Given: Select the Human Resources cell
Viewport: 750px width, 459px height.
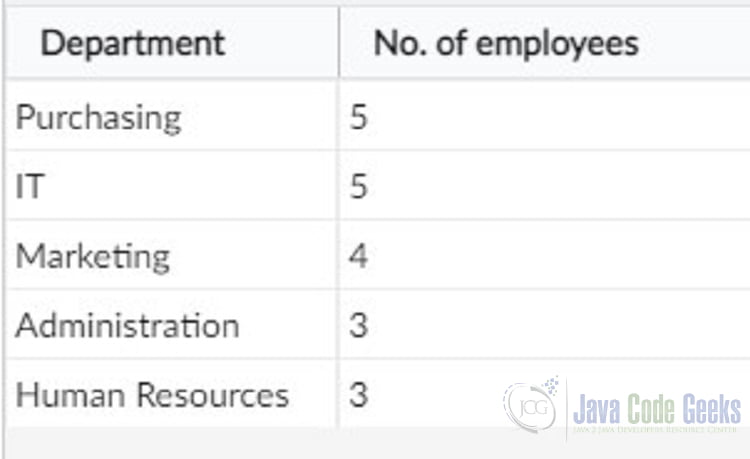Looking at the screenshot, I should click(172, 393).
